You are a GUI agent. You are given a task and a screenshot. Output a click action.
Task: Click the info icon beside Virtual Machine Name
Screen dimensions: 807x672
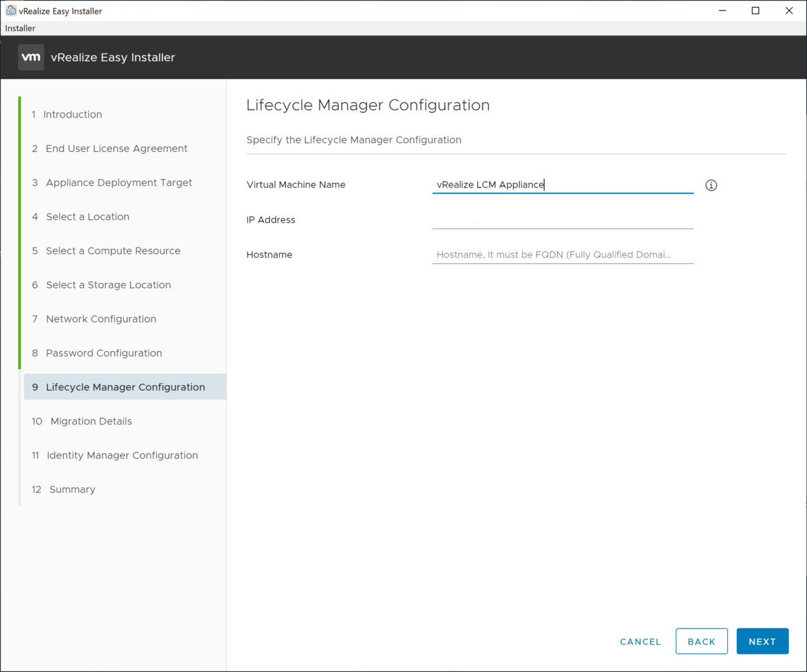711,185
